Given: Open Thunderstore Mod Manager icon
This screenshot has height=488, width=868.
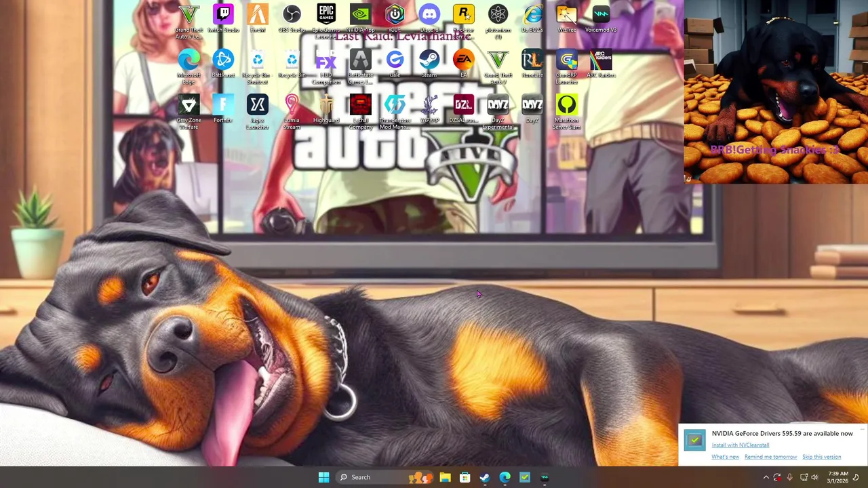Looking at the screenshot, I should click(395, 112).
